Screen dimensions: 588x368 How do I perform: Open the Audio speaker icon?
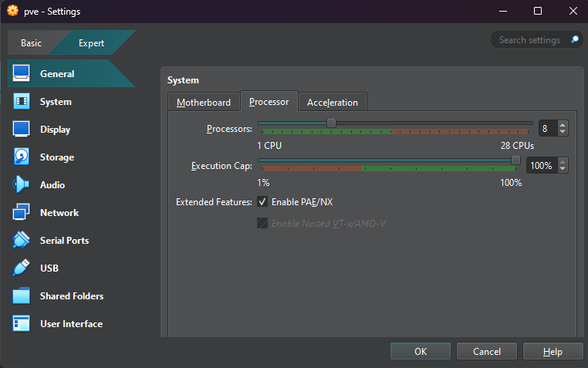pyautogui.click(x=22, y=185)
